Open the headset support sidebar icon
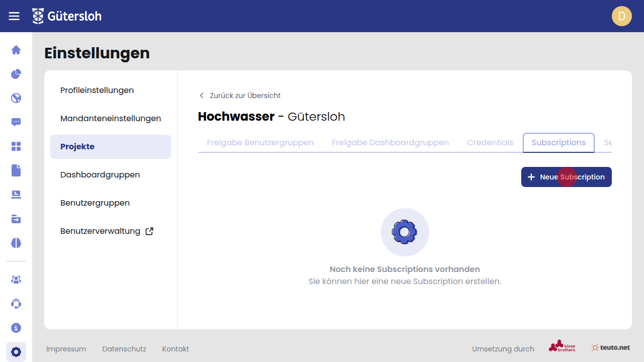644x362 pixels. point(16,304)
